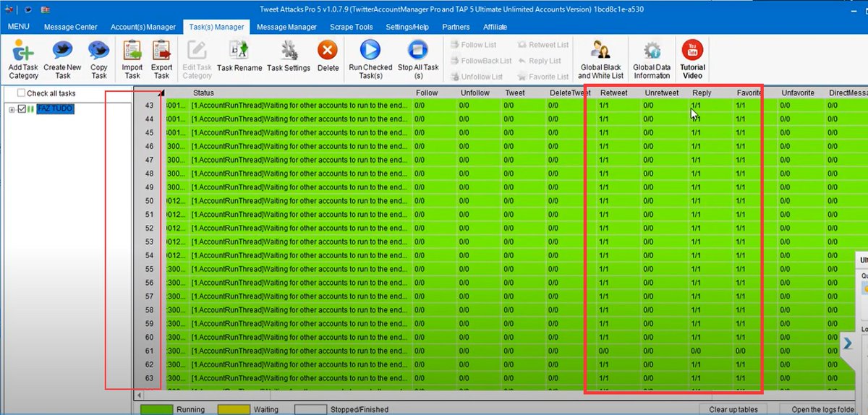Select row 61 header
Screen dimensions: 868x415
coord(150,351)
